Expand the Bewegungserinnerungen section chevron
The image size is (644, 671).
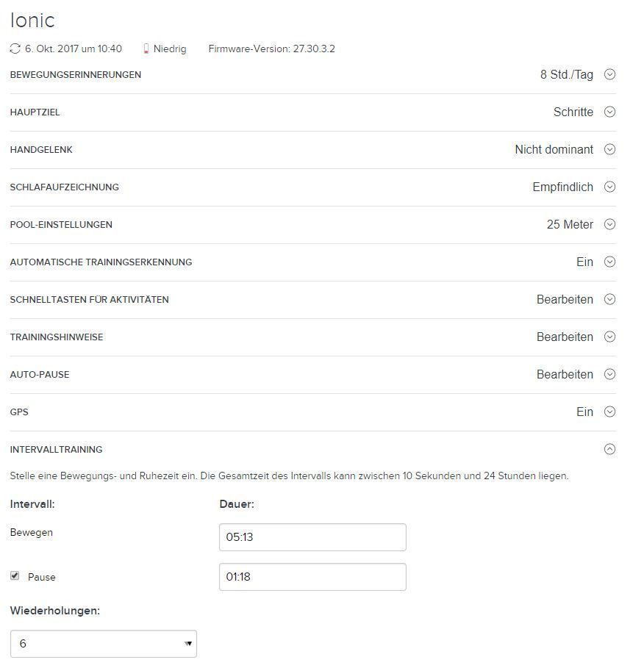[x=609, y=74]
